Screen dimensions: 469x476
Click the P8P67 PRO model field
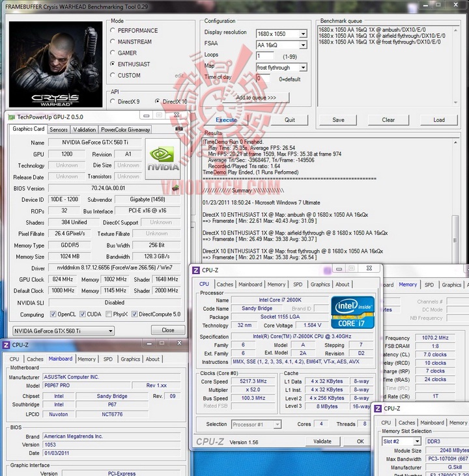pyautogui.click(x=87, y=385)
